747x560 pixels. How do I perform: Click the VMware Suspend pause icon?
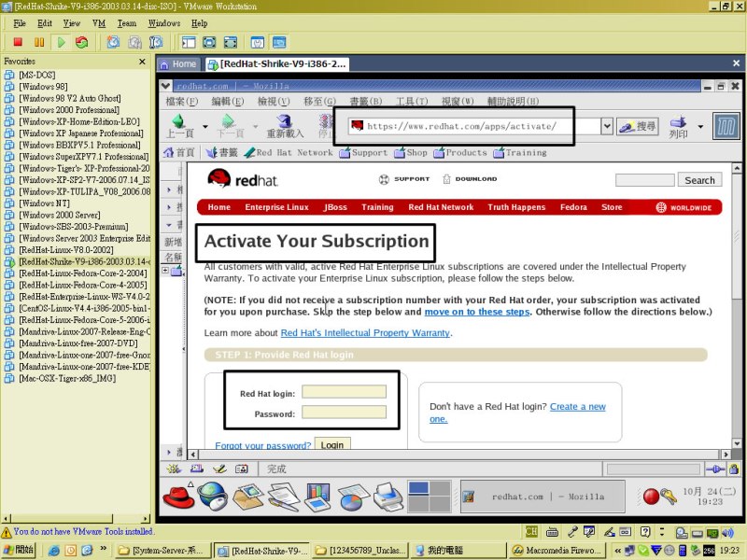[39, 42]
